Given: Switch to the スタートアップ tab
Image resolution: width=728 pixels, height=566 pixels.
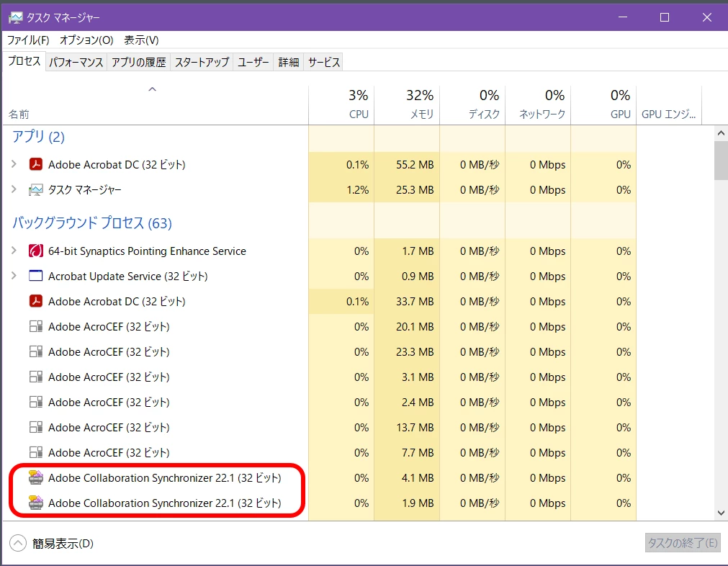Looking at the screenshot, I should [202, 62].
